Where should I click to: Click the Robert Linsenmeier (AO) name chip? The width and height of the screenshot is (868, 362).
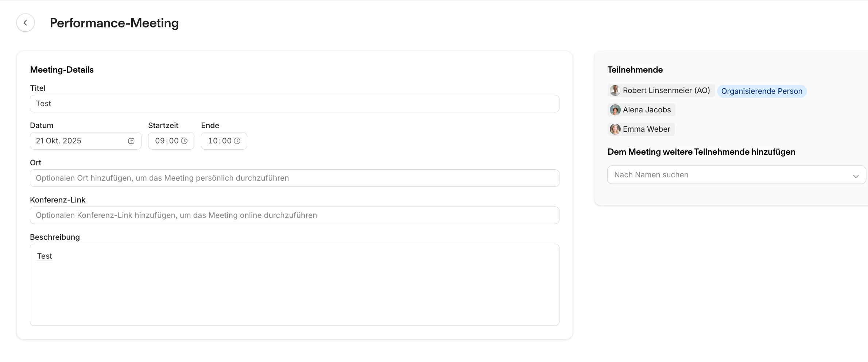click(666, 90)
